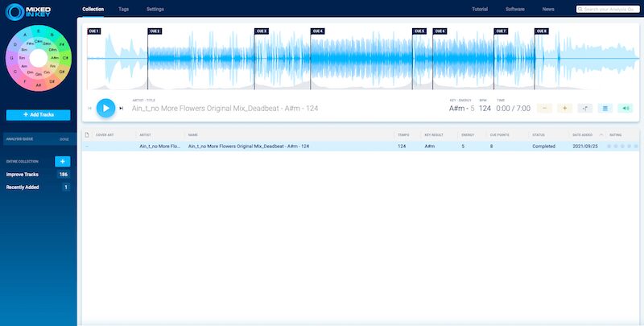644x326 pixels.
Task: Click the search magnifier icon
Action: pos(580,9)
